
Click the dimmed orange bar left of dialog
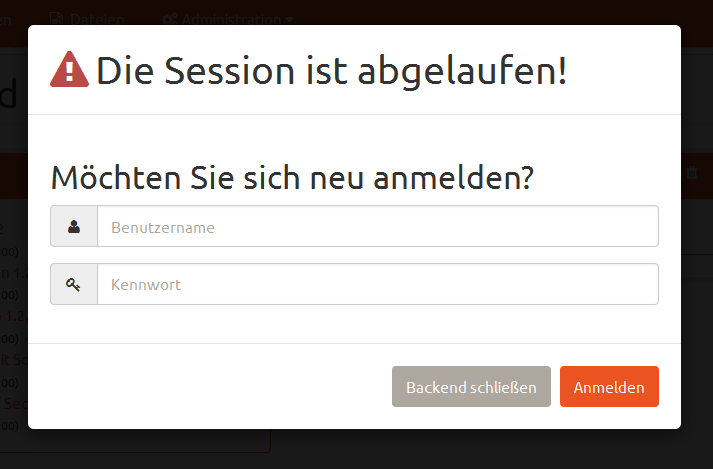pyautogui.click(x=13, y=175)
